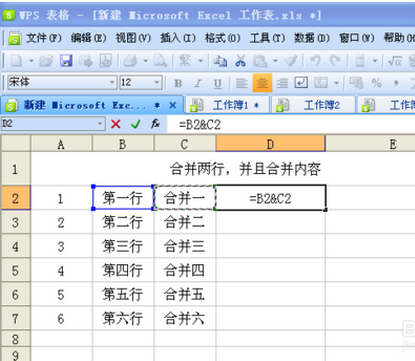Click the Print Preview magnifier icon
This screenshot has height=361, width=415.
[160, 61]
